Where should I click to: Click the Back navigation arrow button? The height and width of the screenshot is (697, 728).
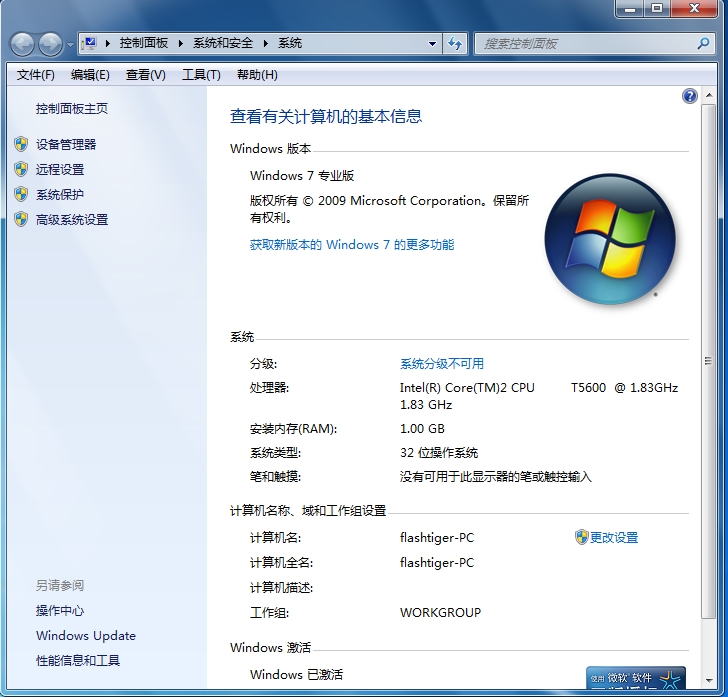(x=22, y=45)
